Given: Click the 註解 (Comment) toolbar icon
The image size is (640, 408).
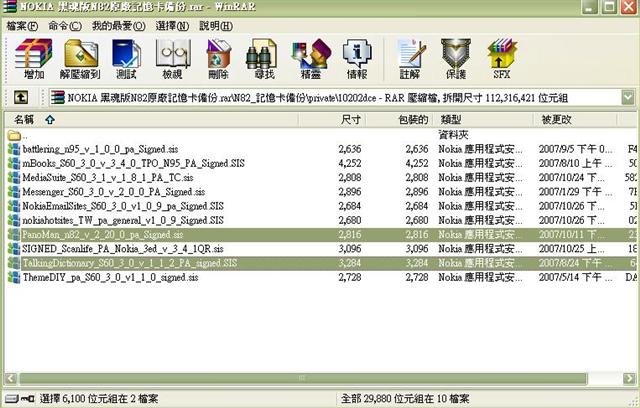Looking at the screenshot, I should point(409,59).
